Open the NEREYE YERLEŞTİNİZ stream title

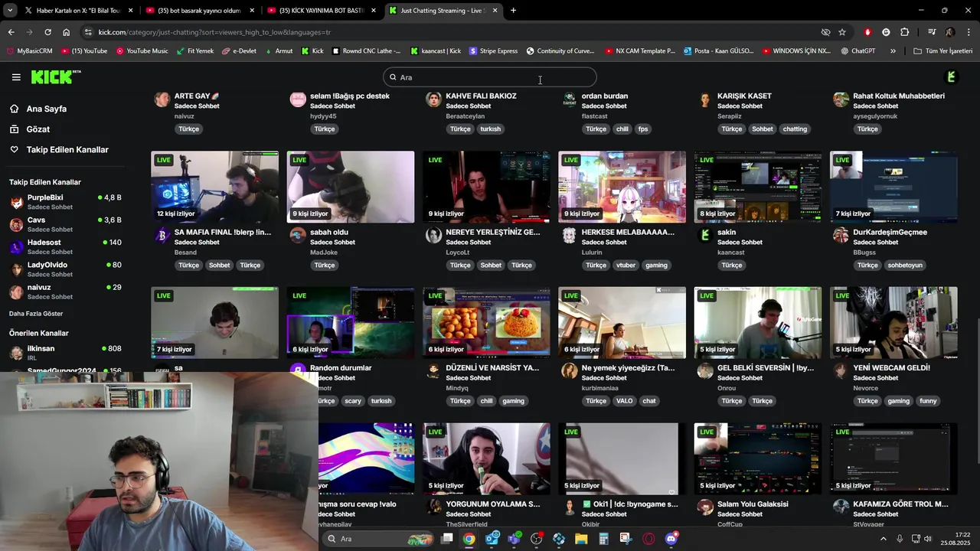click(493, 232)
